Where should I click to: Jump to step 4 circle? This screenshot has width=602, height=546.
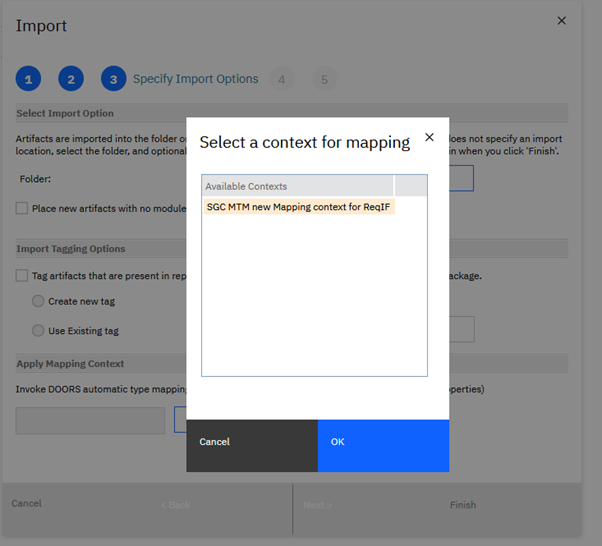(282, 79)
